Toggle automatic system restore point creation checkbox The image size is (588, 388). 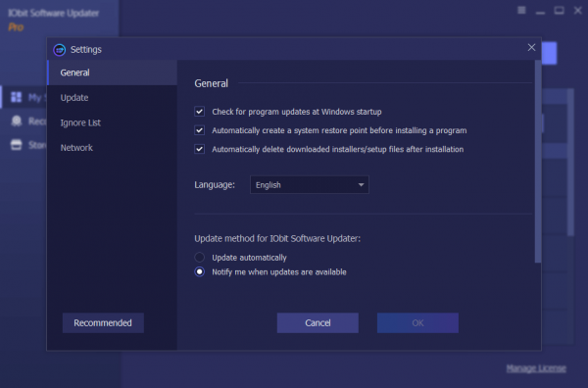pyautogui.click(x=200, y=130)
